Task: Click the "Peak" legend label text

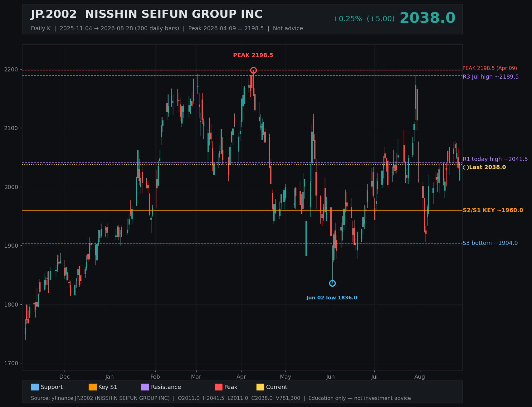Action: (231, 387)
